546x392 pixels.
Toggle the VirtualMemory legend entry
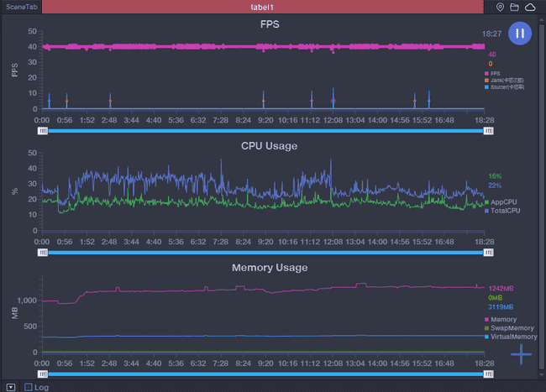pos(511,337)
